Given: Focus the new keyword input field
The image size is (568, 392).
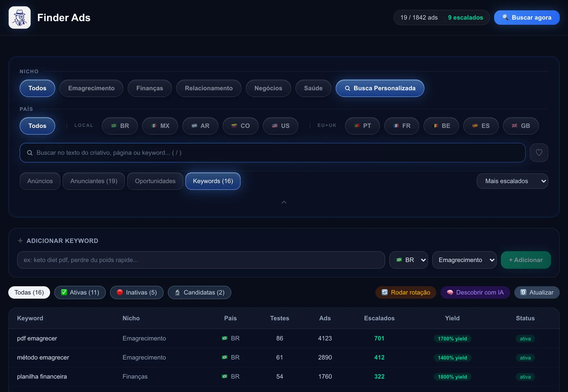Looking at the screenshot, I should 201,260.
